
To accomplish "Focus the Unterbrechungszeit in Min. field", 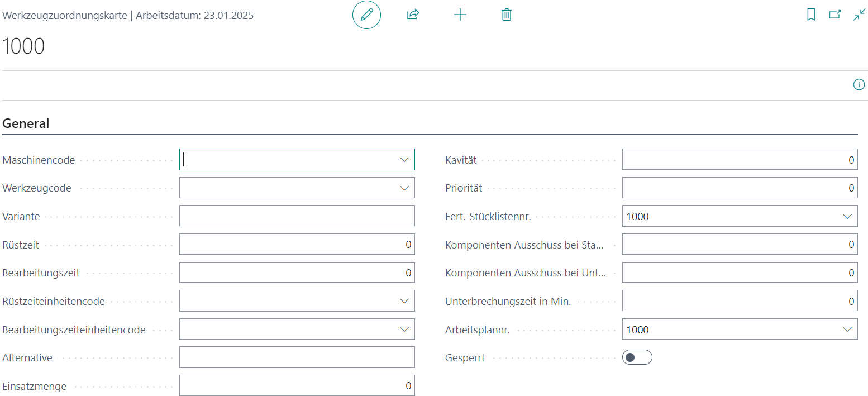I will click(x=739, y=301).
